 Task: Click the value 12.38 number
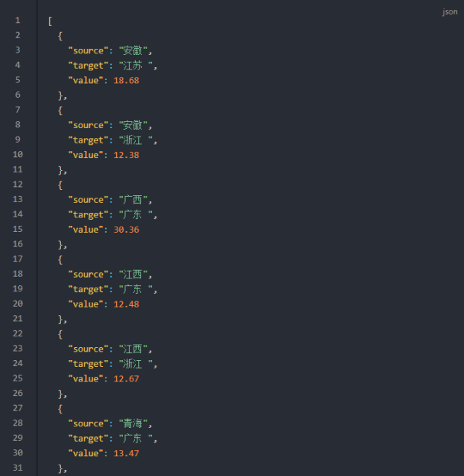point(127,155)
